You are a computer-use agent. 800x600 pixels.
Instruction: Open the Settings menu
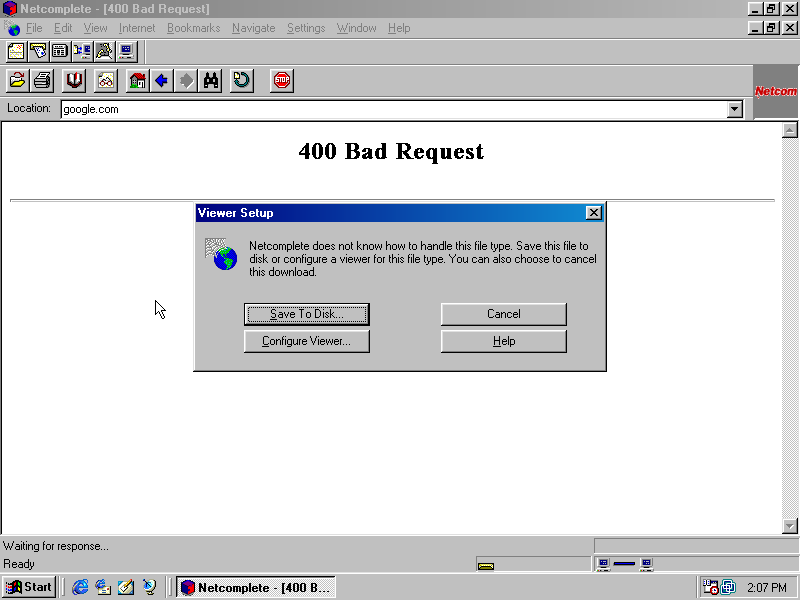(x=305, y=28)
